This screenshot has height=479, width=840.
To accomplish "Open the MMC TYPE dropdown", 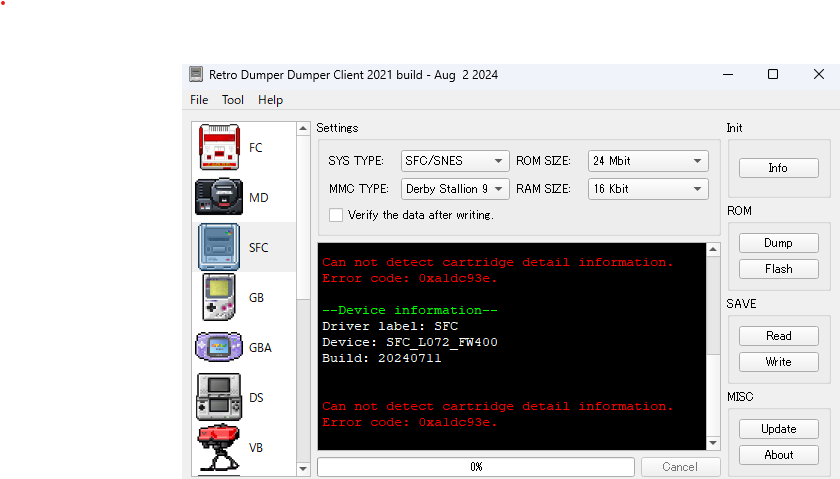I will point(455,189).
